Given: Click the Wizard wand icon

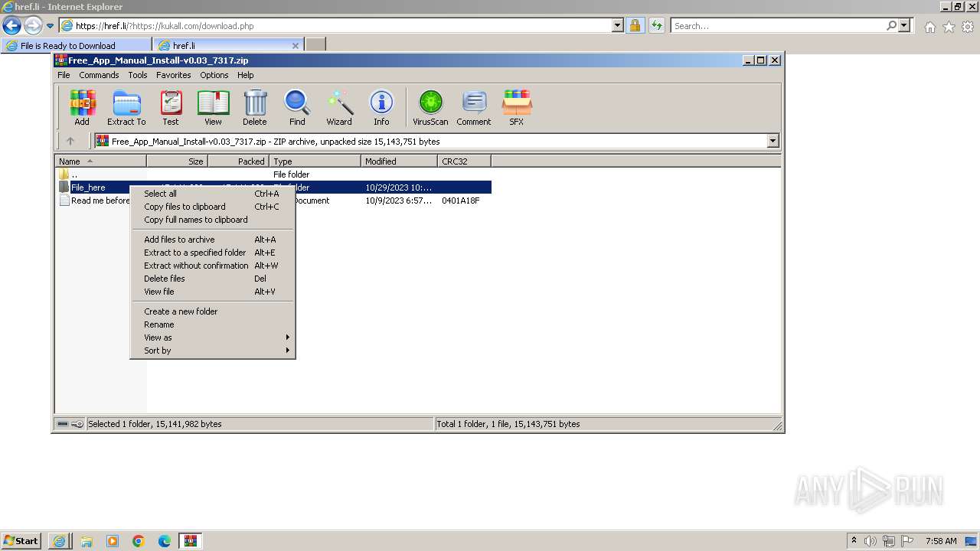Looking at the screenshot, I should point(339,107).
